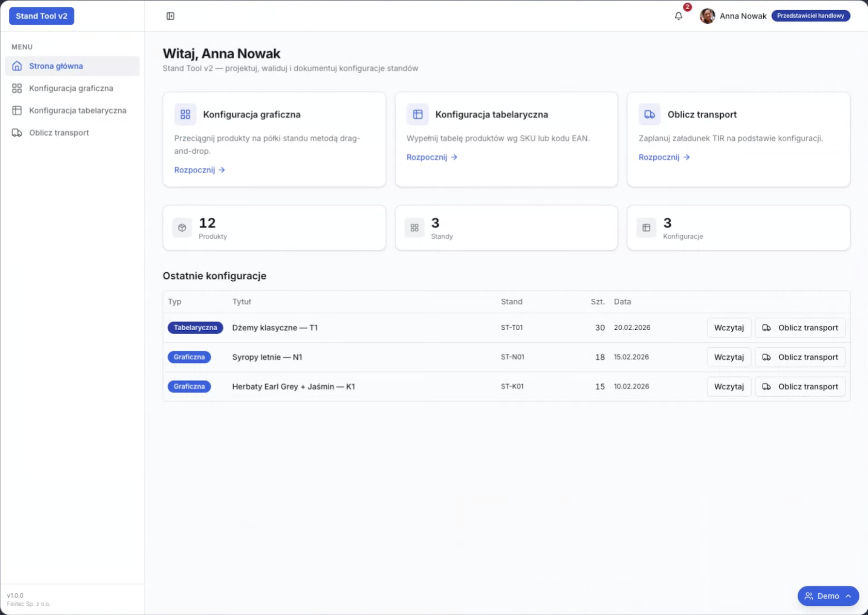This screenshot has width=868, height=615.
Task: Load the Dżemy klasyczne configuration with Wczytaj
Action: click(x=728, y=328)
